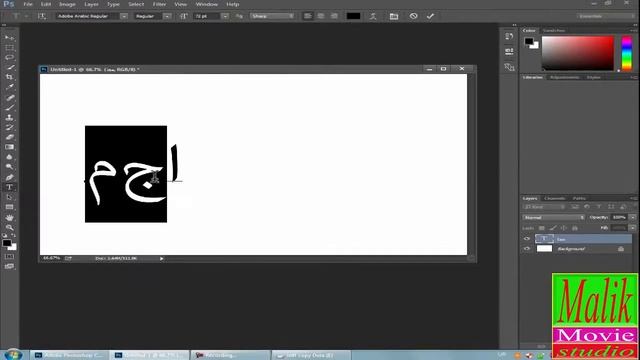
Task: Open the font size dropdown
Action: pos(225,16)
